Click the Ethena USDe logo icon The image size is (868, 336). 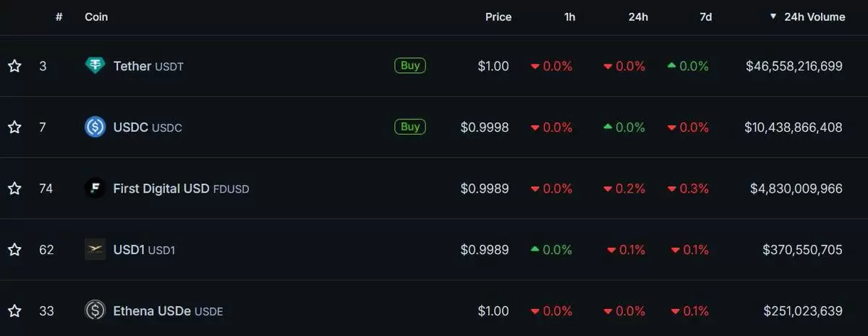(95, 311)
